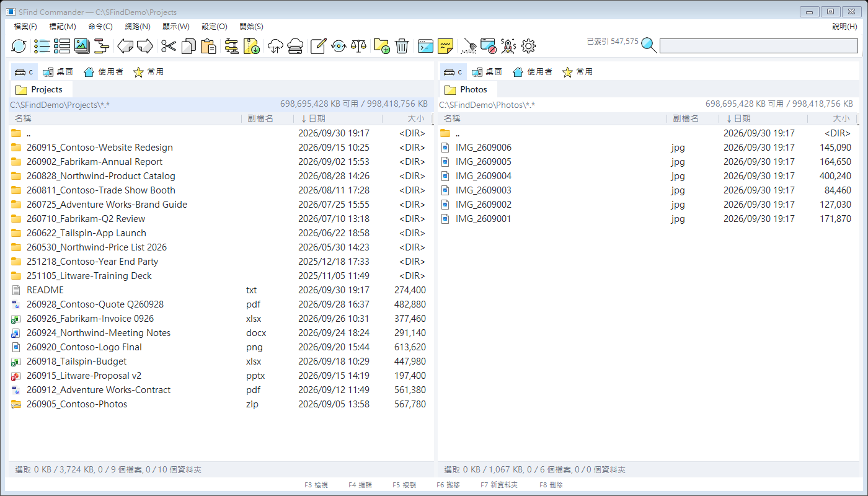The width and height of the screenshot is (868, 496).
Task: Open the 檔案(F) menu
Action: tap(25, 27)
